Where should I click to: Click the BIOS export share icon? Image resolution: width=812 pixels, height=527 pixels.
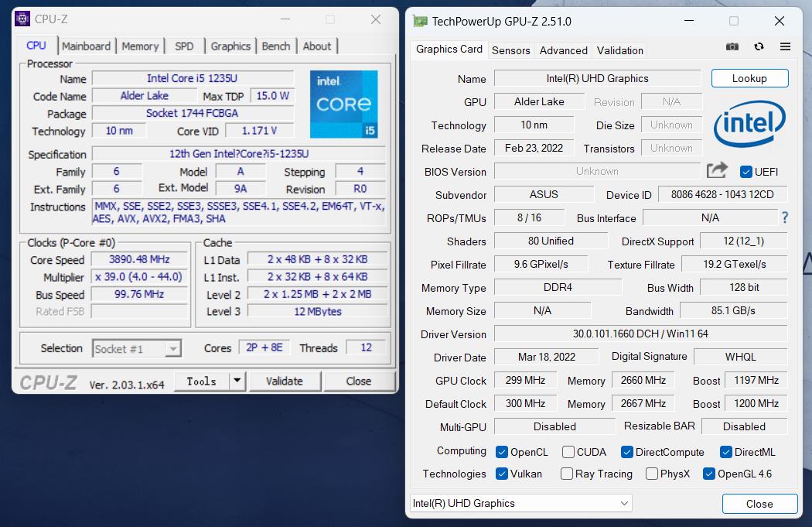(717, 171)
